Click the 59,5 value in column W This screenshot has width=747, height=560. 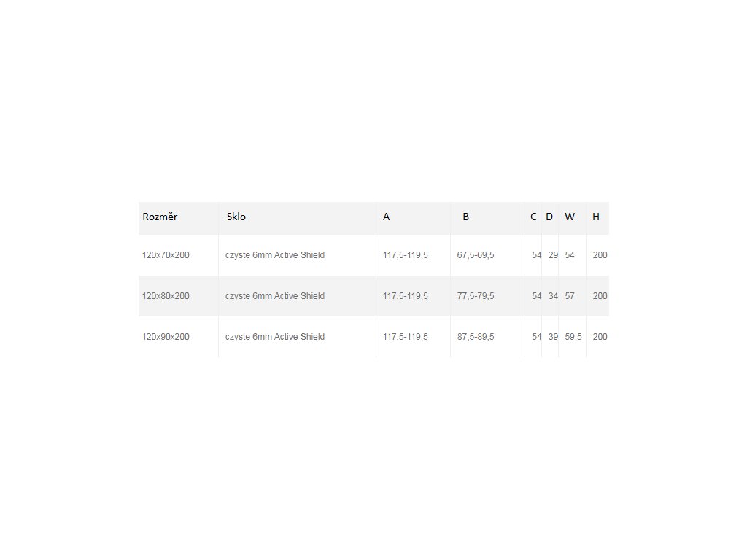[x=573, y=337]
